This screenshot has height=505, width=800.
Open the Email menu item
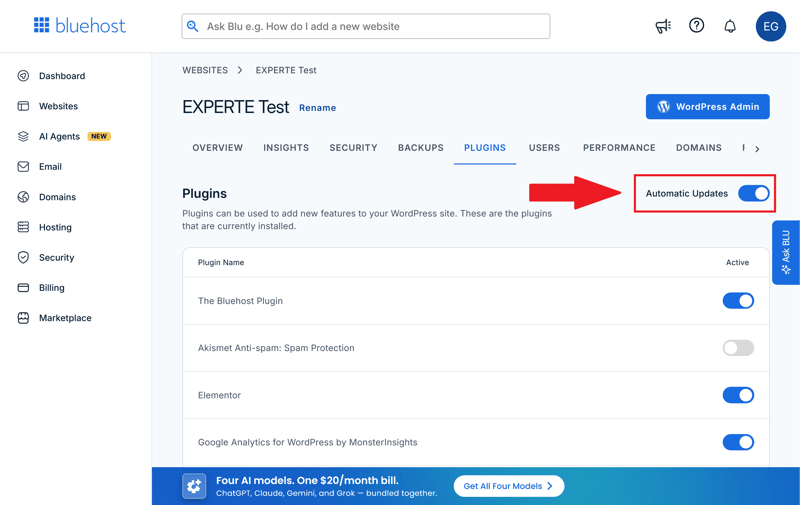(51, 167)
